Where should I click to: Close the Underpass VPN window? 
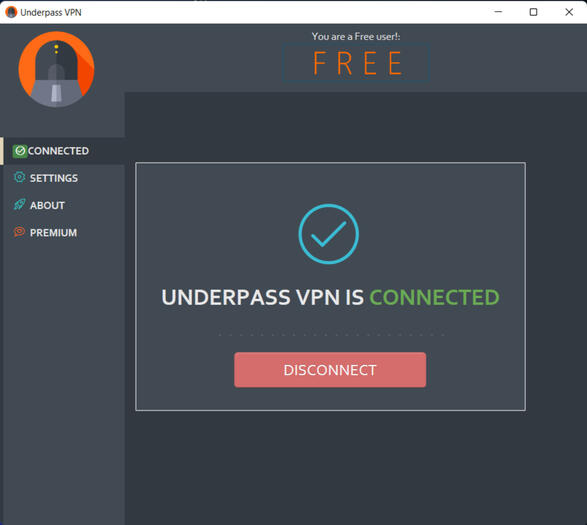pos(569,12)
